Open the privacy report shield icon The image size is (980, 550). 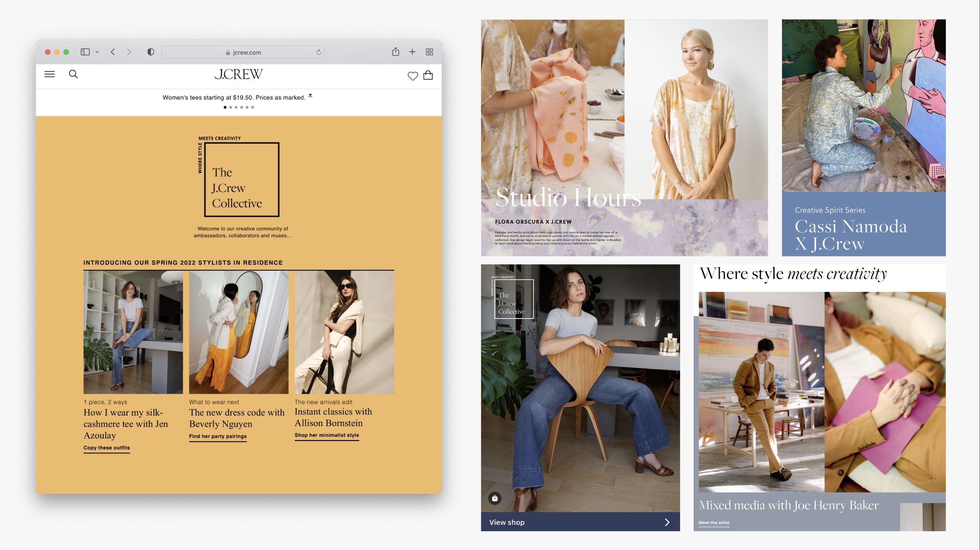coord(151,52)
